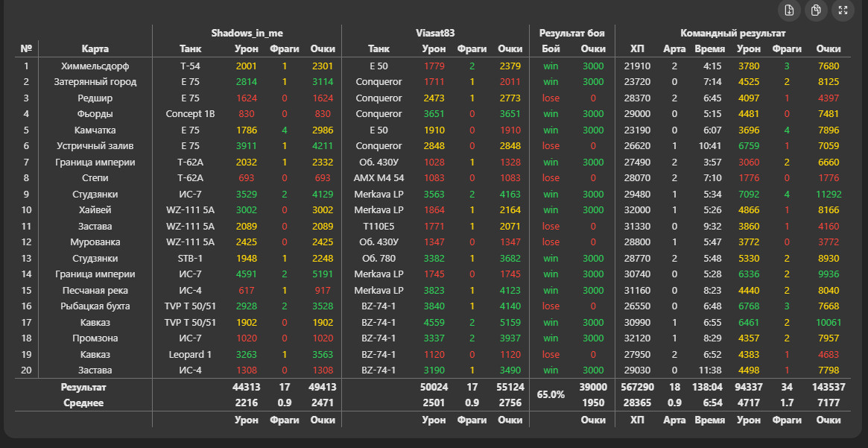868x448 pixels.
Task: Click the total team HP 567290
Action: click(x=637, y=387)
